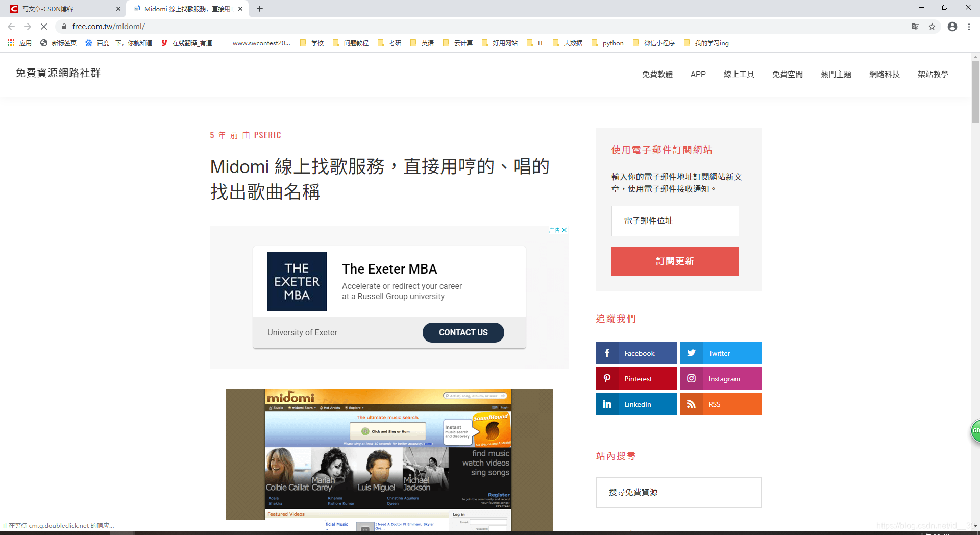
Task: Follow on Pinterest
Action: (636, 379)
